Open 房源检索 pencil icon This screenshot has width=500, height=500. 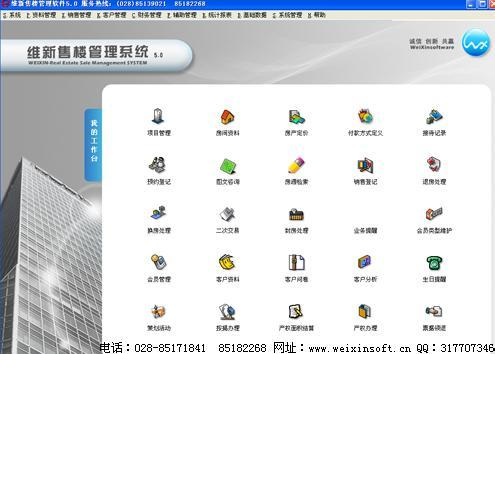(x=296, y=165)
